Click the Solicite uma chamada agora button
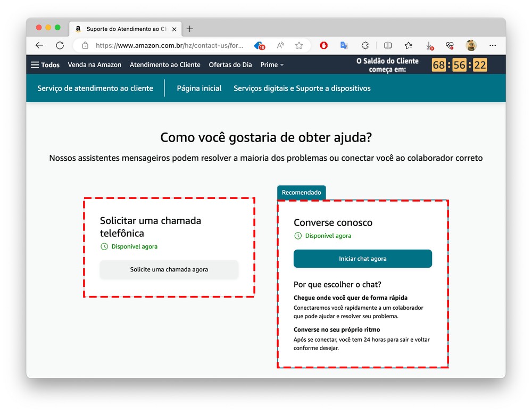Viewport: 532px width, 413px height. pyautogui.click(x=169, y=269)
